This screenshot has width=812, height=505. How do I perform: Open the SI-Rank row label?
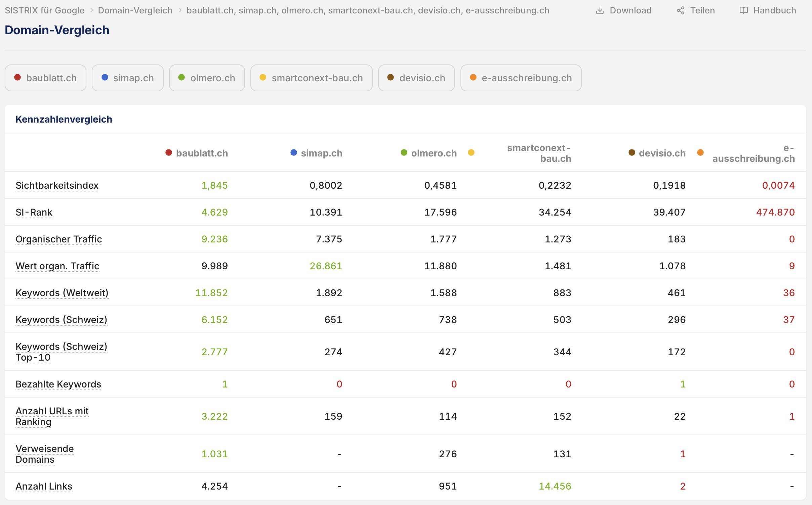(x=34, y=212)
